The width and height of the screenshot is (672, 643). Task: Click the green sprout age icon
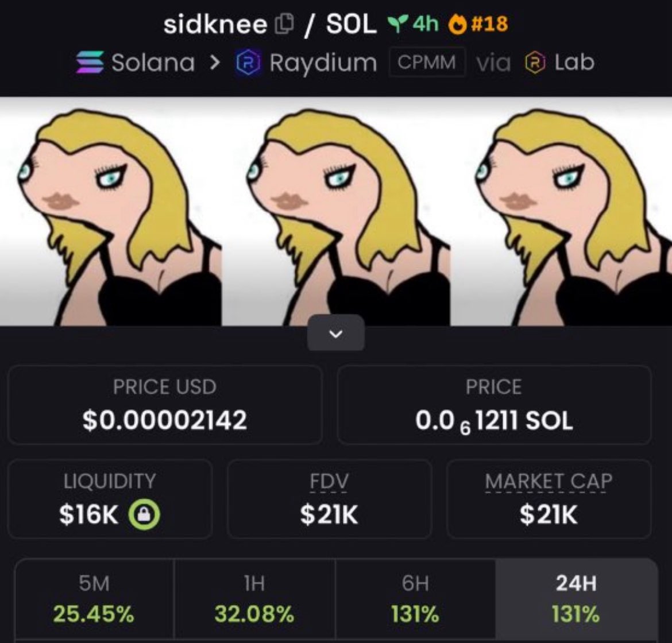397,24
